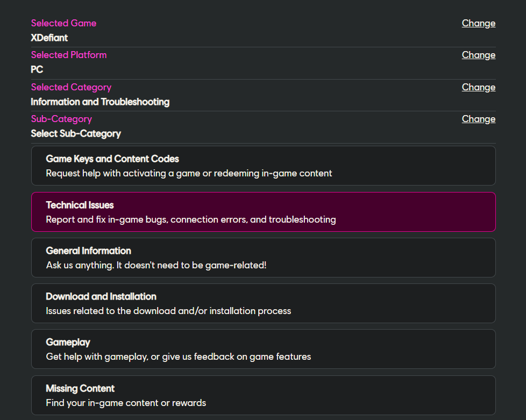Click the Selected Platform heading
This screenshot has width=526, height=420.
[68, 55]
